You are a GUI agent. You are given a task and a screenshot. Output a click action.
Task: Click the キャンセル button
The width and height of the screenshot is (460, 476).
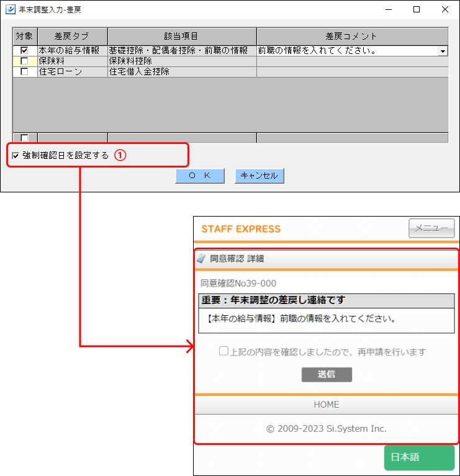[x=259, y=176]
